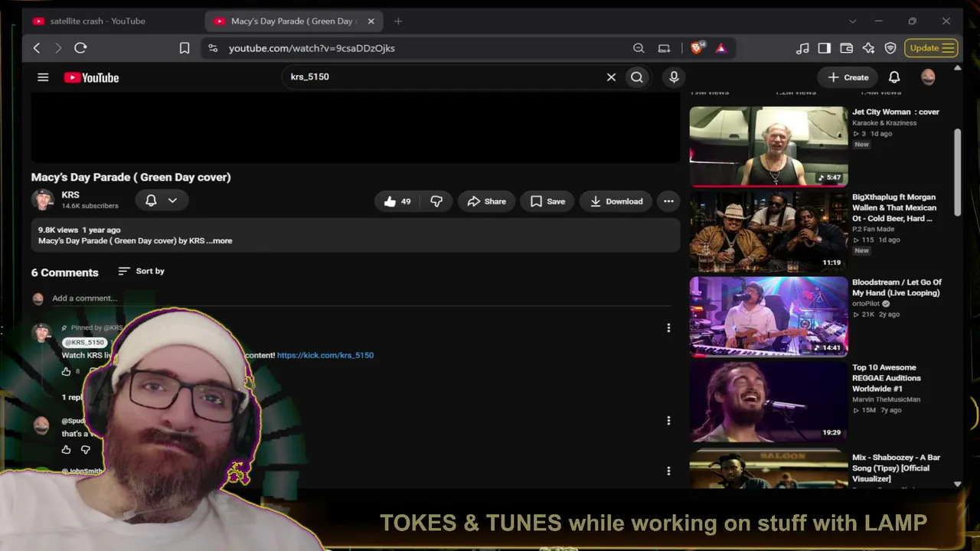Start voice search with the microphone

click(x=674, y=77)
